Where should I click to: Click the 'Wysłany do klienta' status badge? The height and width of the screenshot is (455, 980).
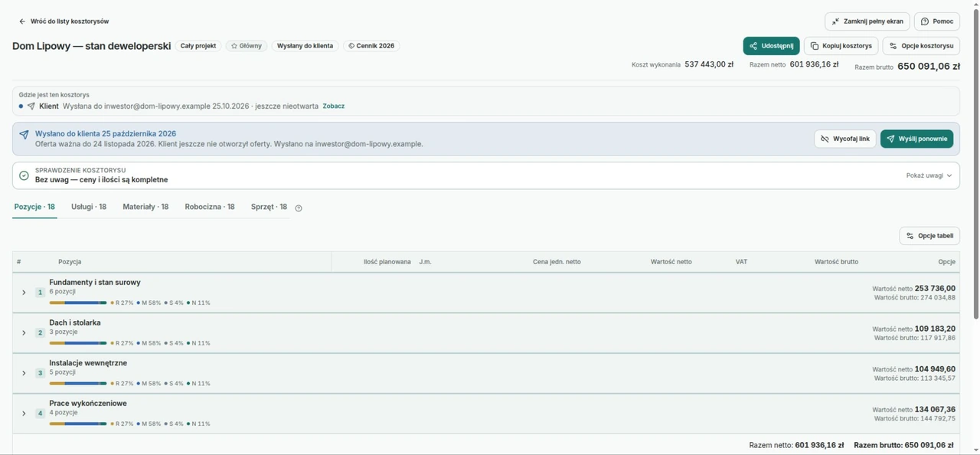305,46
